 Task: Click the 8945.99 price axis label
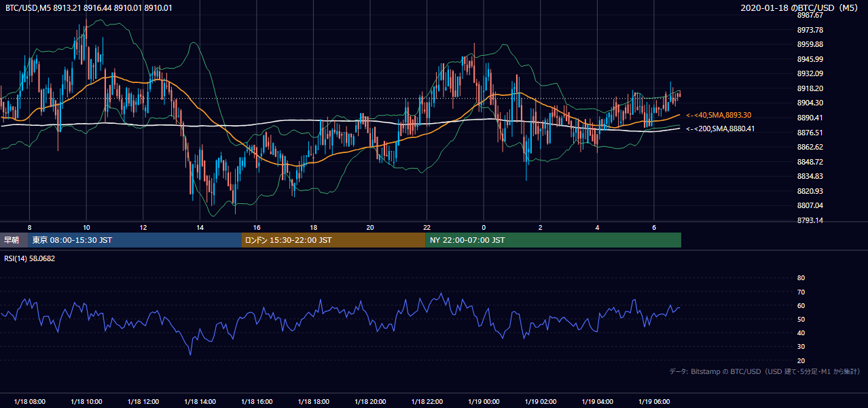click(810, 59)
